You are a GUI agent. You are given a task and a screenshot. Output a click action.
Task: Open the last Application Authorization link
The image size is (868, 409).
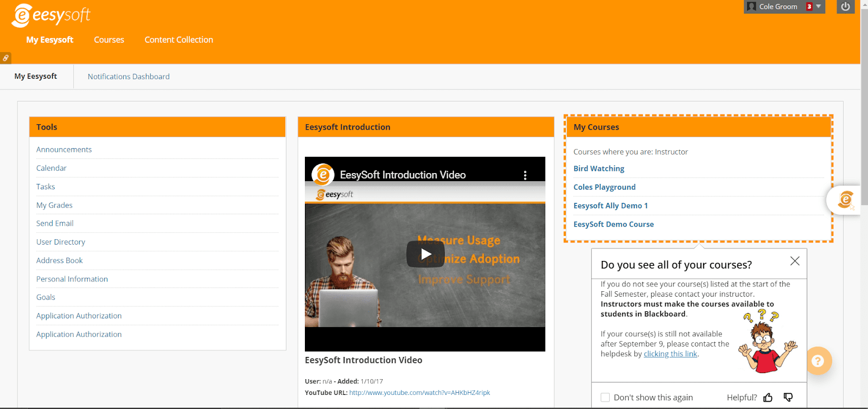79,334
